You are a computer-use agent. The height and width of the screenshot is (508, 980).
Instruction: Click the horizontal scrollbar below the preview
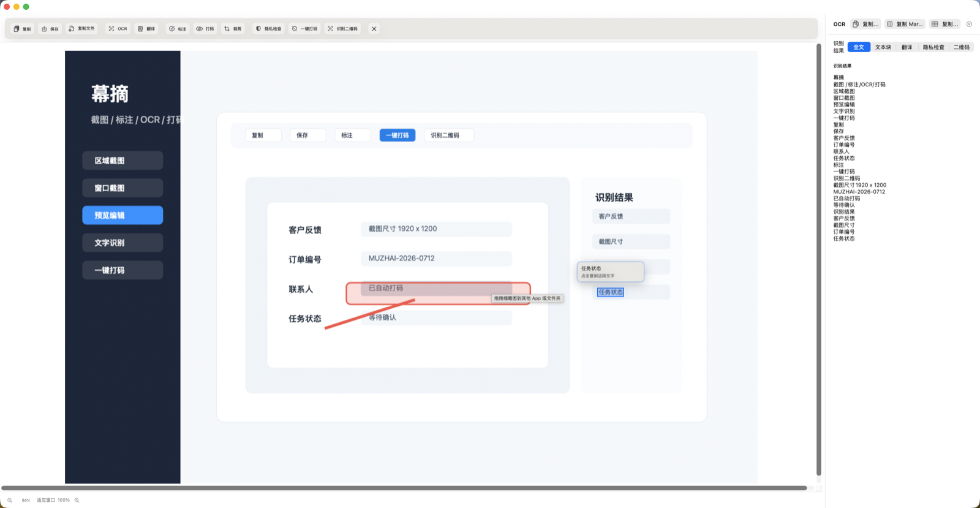click(404, 488)
